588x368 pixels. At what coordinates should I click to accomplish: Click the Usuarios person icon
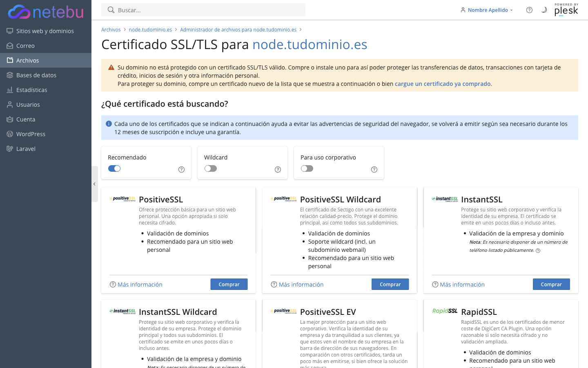click(x=10, y=104)
